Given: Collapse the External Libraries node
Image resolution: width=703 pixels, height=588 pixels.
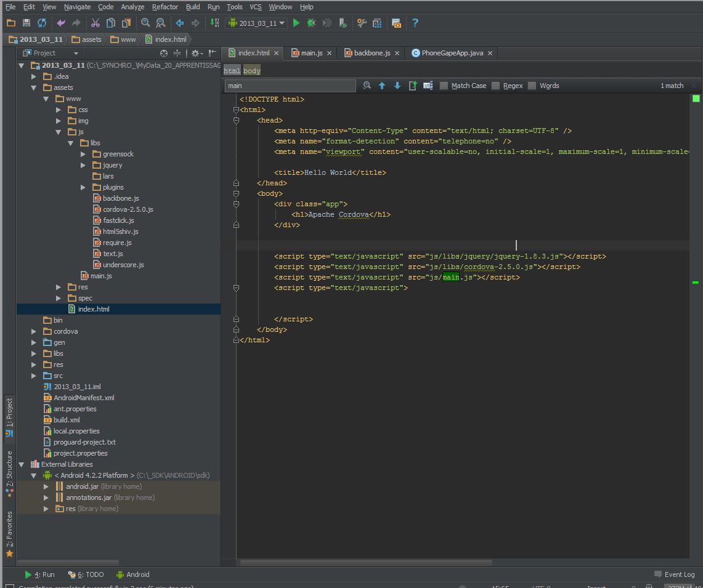Looking at the screenshot, I should point(21,465).
